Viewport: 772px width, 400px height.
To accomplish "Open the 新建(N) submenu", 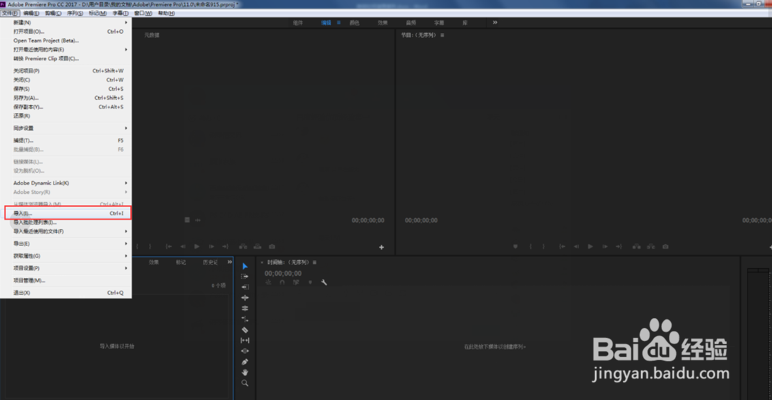I will [66, 23].
